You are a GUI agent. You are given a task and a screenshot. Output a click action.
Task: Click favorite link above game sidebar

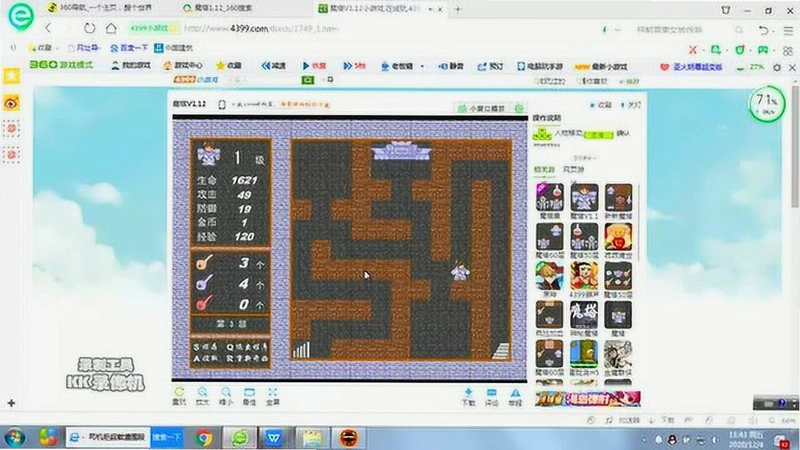pyautogui.click(x=601, y=105)
